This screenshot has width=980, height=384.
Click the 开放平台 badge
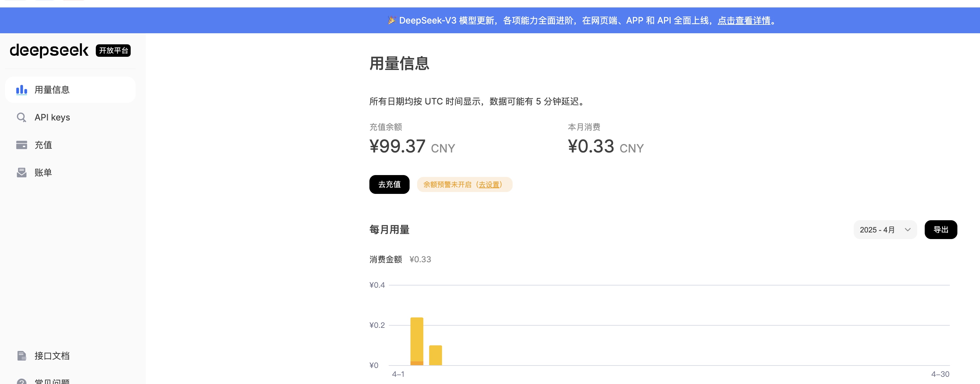click(113, 51)
